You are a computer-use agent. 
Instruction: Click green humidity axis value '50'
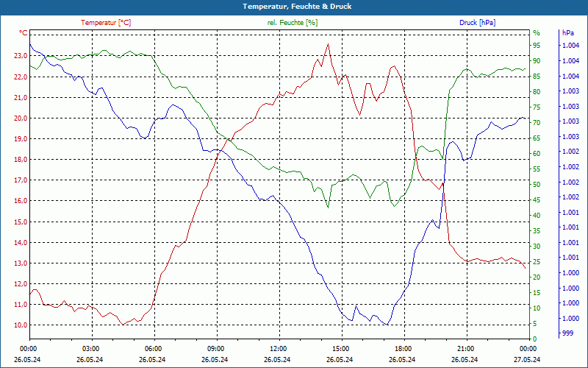[537, 185]
